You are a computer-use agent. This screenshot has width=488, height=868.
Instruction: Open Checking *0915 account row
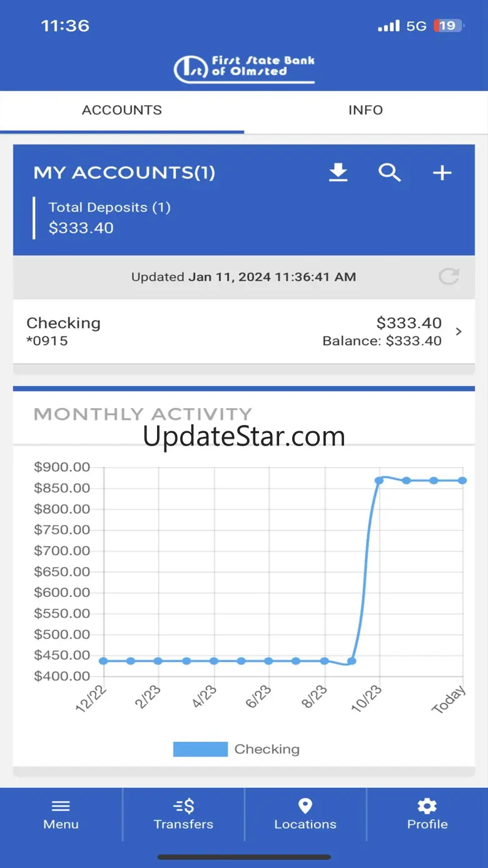click(x=244, y=331)
